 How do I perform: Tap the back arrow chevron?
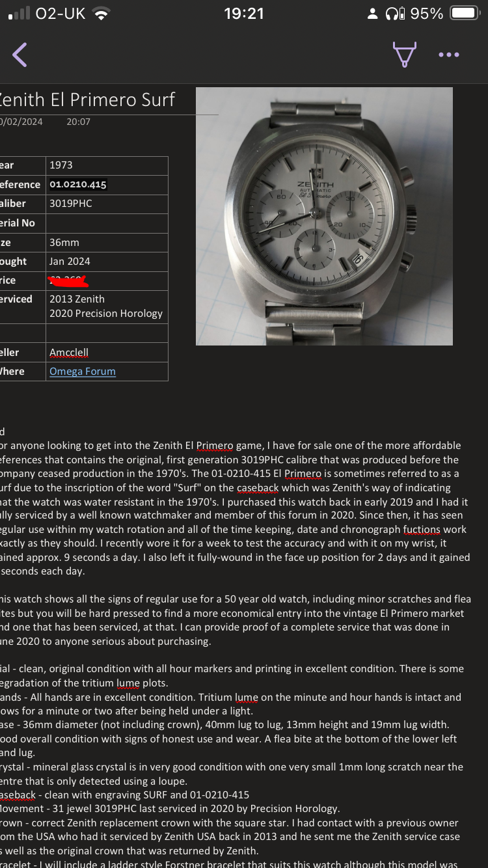click(20, 55)
